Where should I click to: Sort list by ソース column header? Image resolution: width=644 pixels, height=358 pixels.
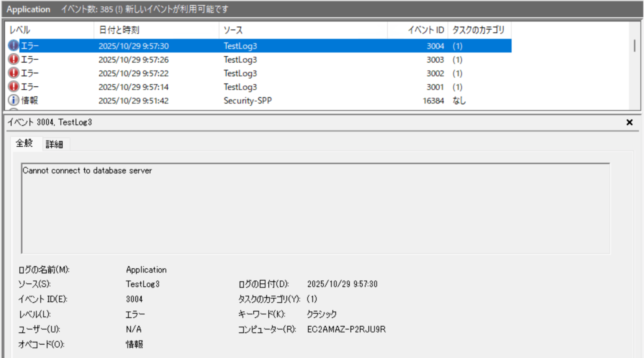point(303,30)
